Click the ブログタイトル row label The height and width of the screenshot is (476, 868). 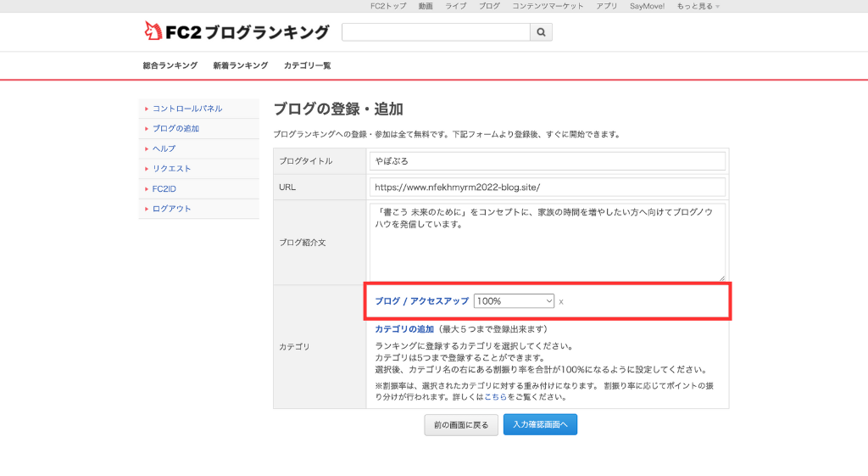click(305, 161)
